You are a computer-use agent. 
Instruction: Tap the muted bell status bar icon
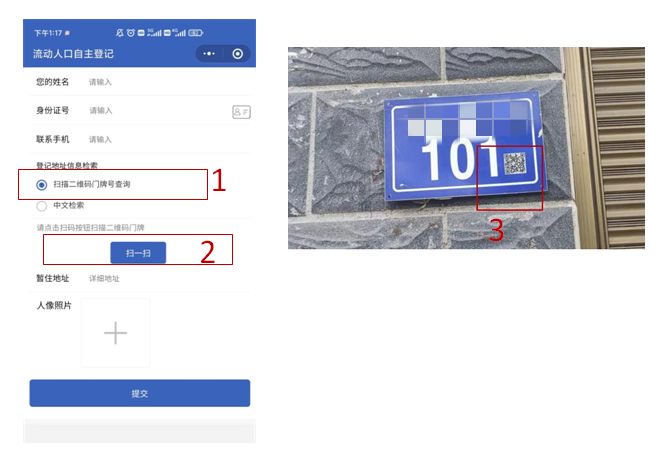point(120,33)
